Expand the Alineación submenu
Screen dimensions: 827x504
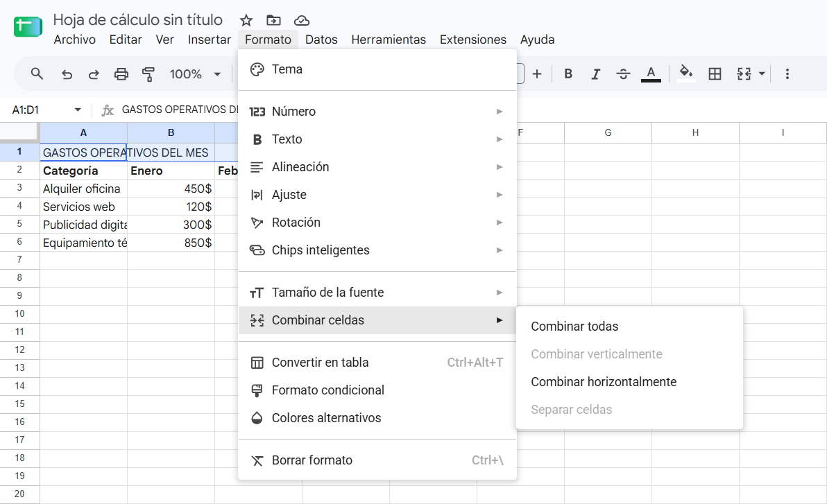tap(377, 167)
